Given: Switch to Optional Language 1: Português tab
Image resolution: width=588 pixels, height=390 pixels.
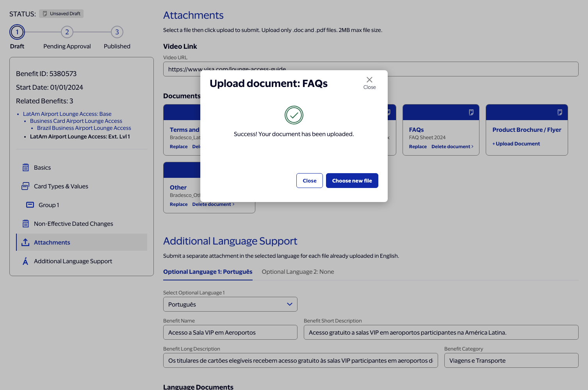Looking at the screenshot, I should 208,272.
